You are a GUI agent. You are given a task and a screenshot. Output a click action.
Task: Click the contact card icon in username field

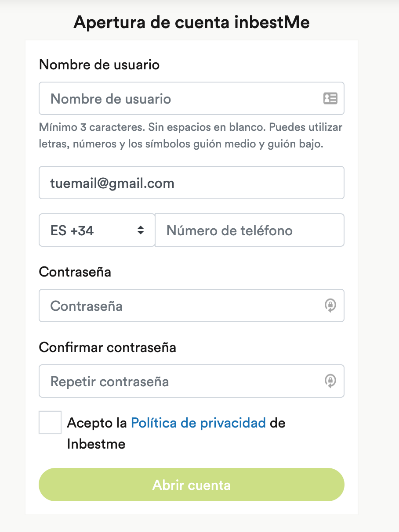pyautogui.click(x=330, y=98)
